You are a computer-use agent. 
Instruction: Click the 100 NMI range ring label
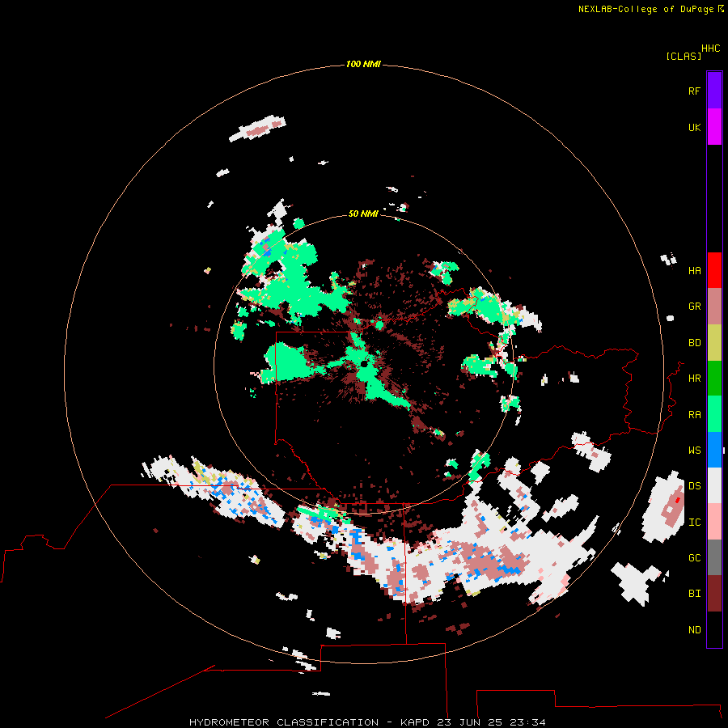(363, 64)
